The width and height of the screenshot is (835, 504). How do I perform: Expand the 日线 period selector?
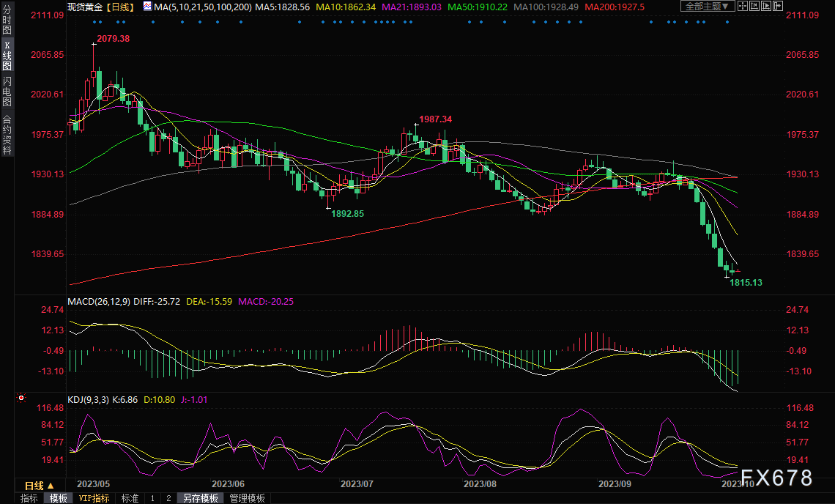click(x=40, y=486)
